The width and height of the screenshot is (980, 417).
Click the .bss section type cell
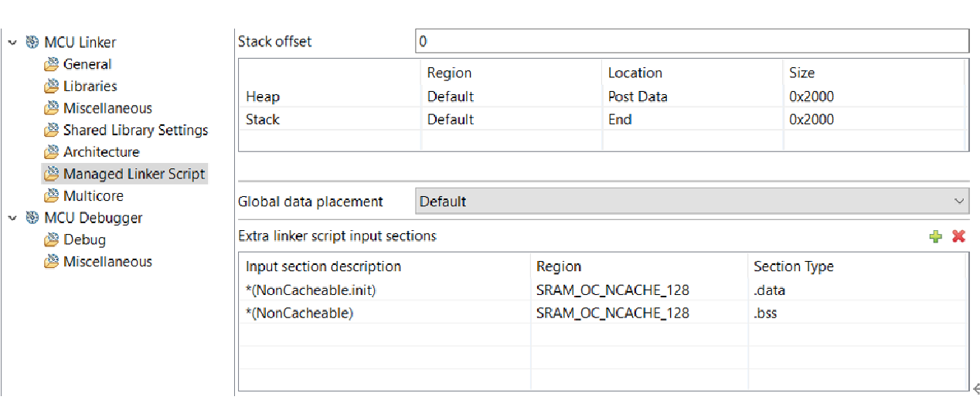pos(765,314)
